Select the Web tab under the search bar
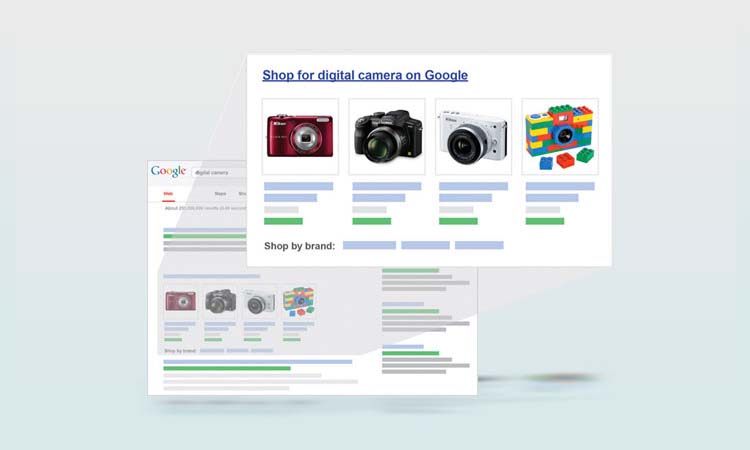Screen dimensions: 750x450 [x=168, y=193]
